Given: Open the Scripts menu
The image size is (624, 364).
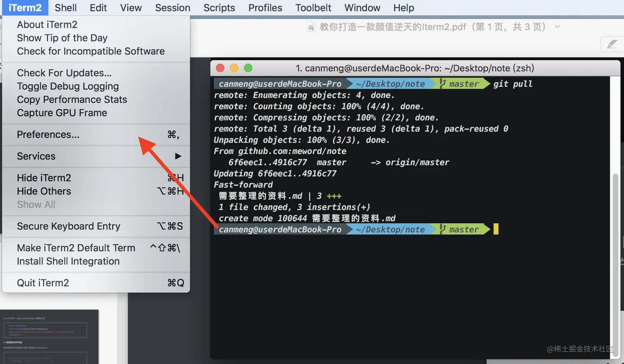Looking at the screenshot, I should tap(219, 8).
